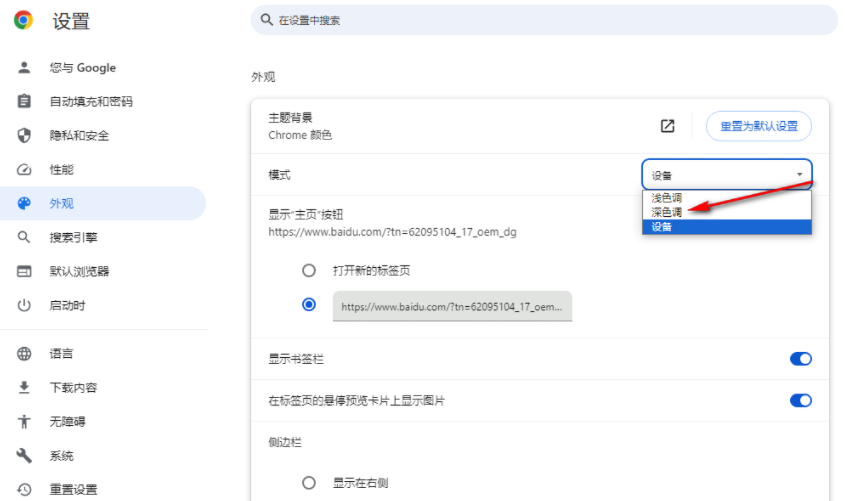Select 显示在右侧 radio button
The width and height of the screenshot is (845, 501).
pyautogui.click(x=309, y=483)
